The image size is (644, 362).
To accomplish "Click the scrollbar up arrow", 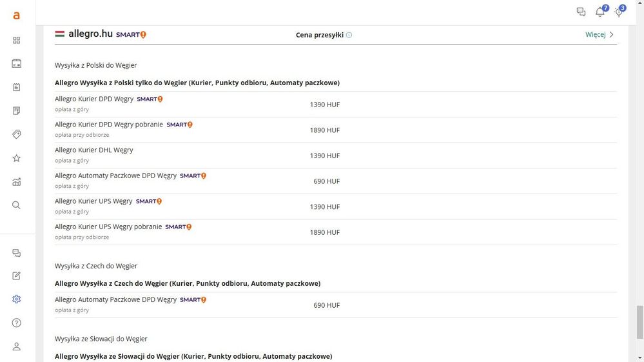I will [639, 4].
